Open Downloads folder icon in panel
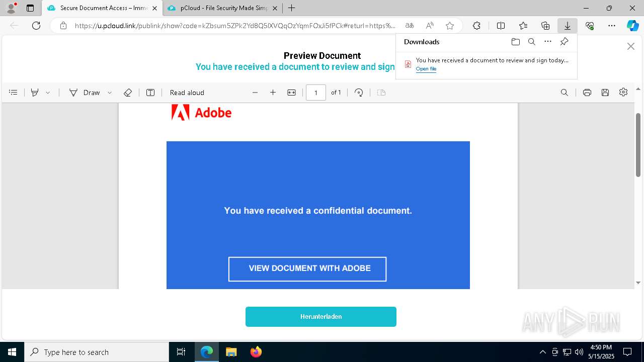 (516, 42)
